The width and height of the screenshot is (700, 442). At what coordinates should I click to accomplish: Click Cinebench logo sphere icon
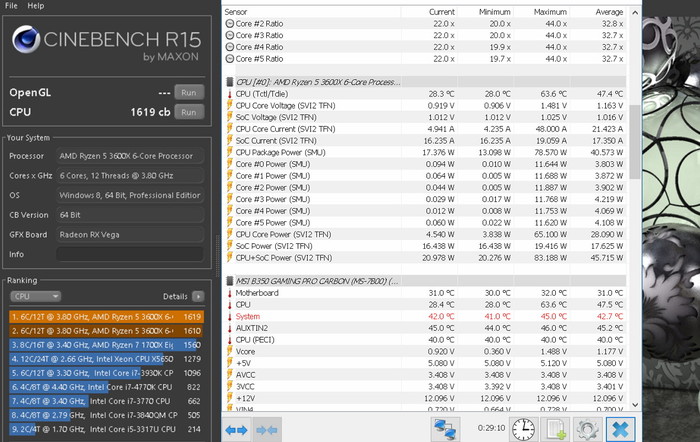click(26, 39)
